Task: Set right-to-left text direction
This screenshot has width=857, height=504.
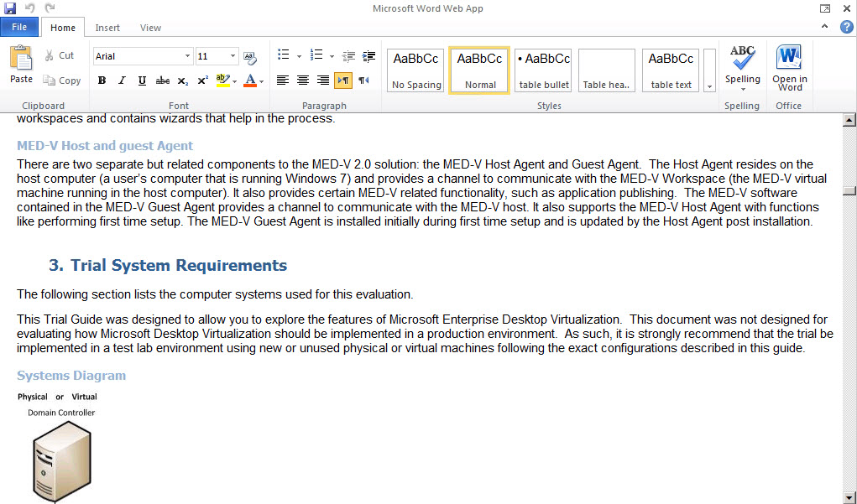Action: click(x=363, y=81)
